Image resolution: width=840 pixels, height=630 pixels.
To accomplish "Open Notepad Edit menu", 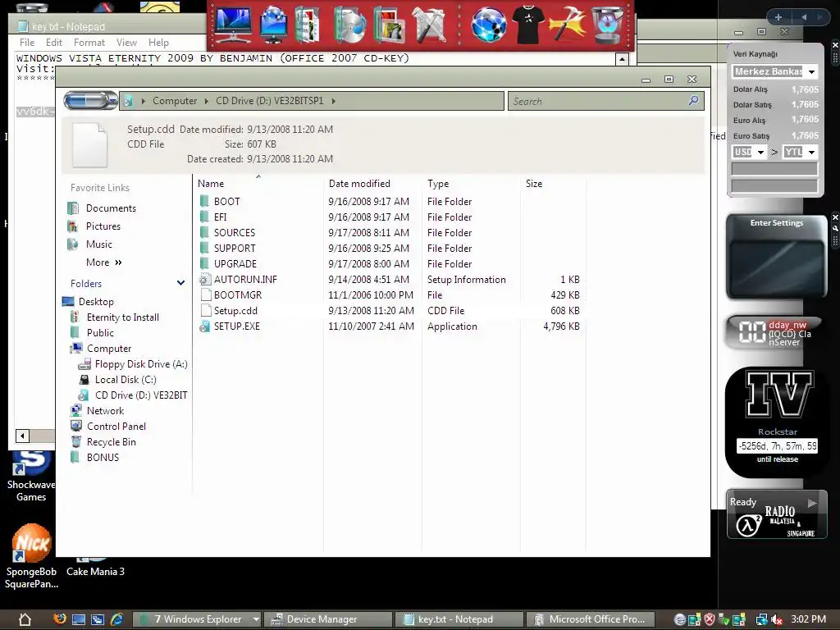I will point(54,43).
